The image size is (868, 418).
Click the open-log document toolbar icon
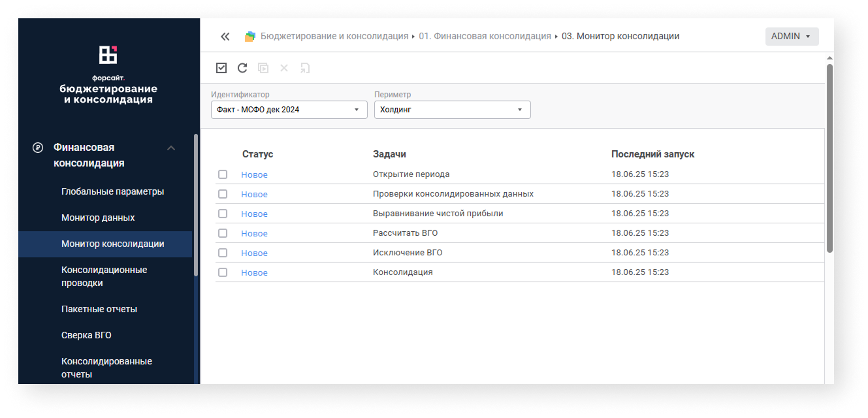point(305,68)
